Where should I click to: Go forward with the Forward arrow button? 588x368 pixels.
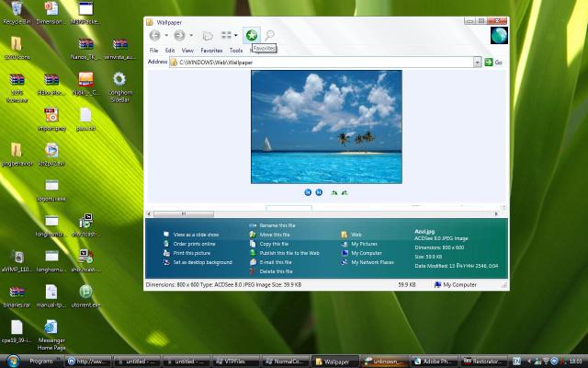[x=180, y=36]
